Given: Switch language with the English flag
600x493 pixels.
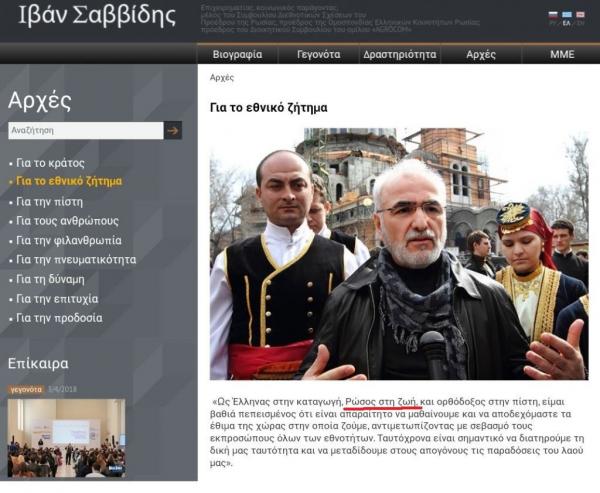Looking at the screenshot, I should 580,15.
